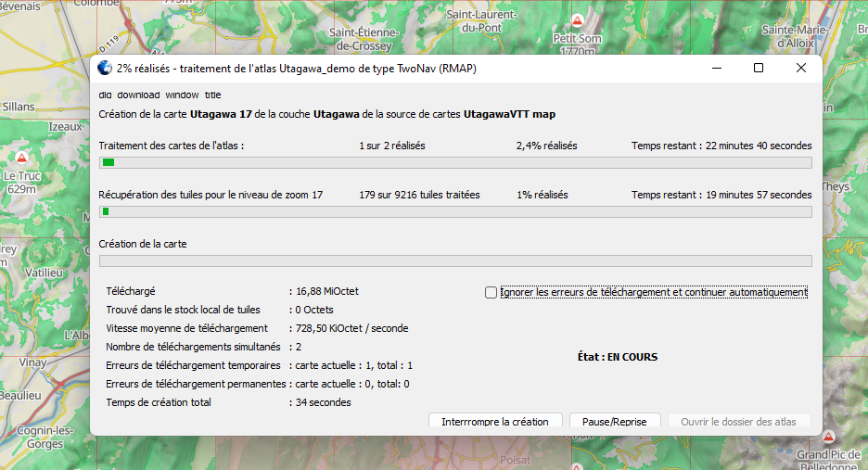Click simultaneous downloads count value 2
Image resolution: width=868 pixels, height=470 pixels.
click(x=299, y=347)
